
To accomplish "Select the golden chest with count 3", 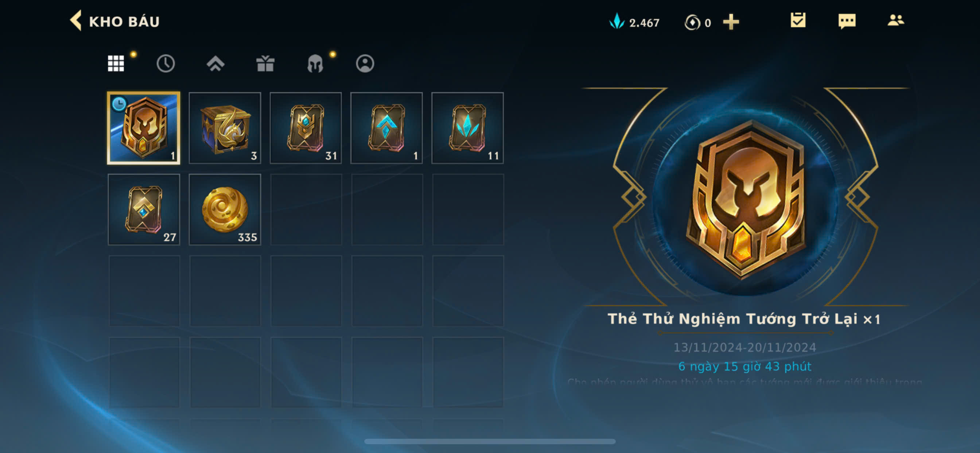I will point(225,128).
